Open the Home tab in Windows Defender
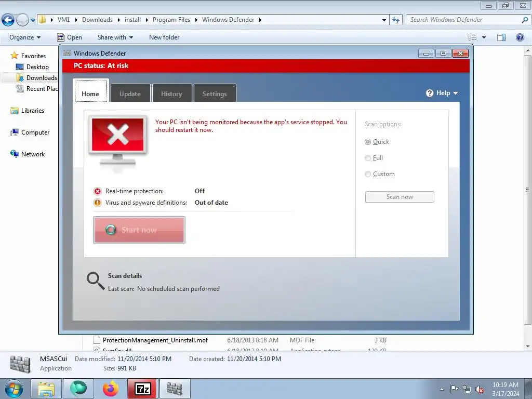Screen dimensions: 532x399 [90, 91]
